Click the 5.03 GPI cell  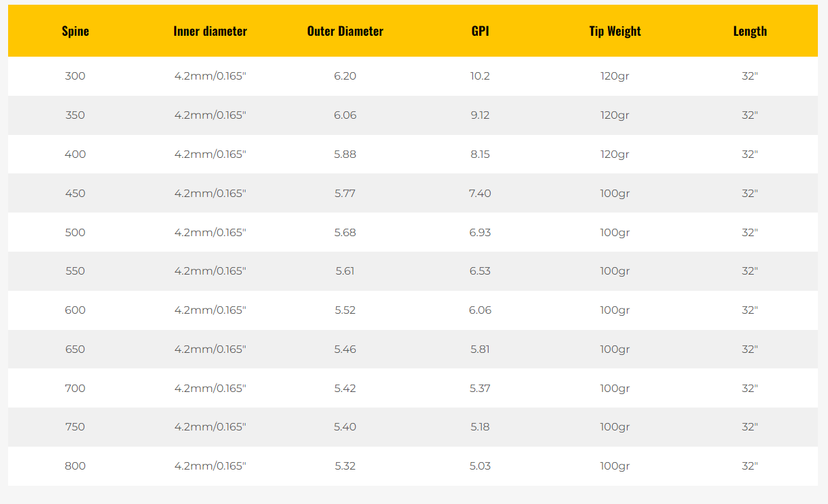(x=480, y=466)
